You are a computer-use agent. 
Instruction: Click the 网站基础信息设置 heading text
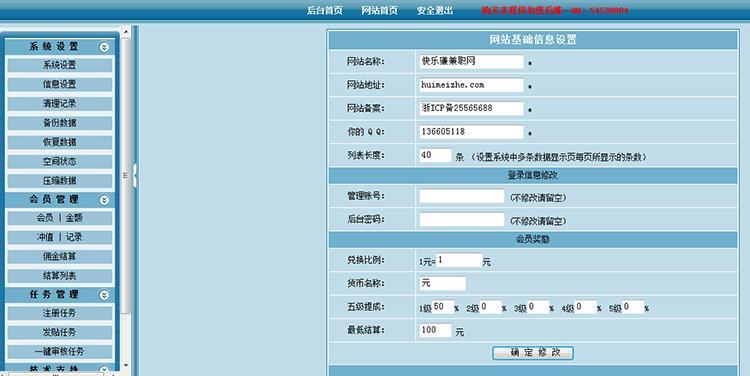(x=533, y=40)
